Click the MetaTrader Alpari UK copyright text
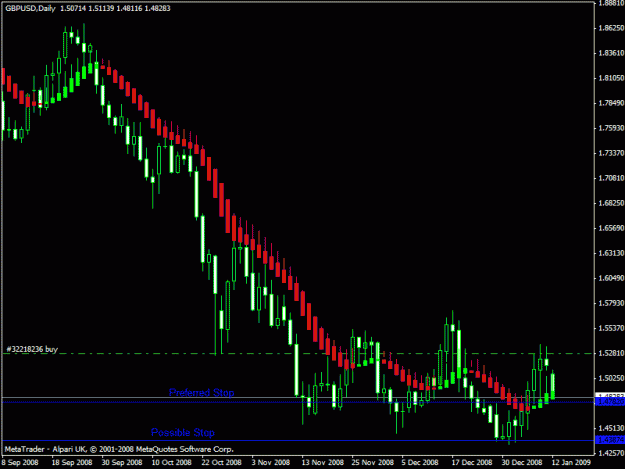Screen dimensions: 625x469 coord(119,449)
